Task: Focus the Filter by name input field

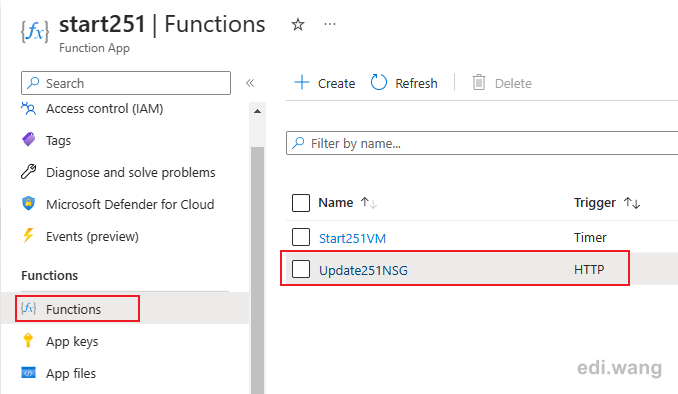Action: pos(482,143)
